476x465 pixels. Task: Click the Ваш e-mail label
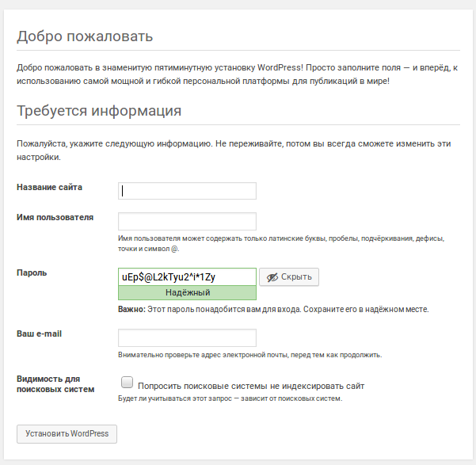[39, 334]
